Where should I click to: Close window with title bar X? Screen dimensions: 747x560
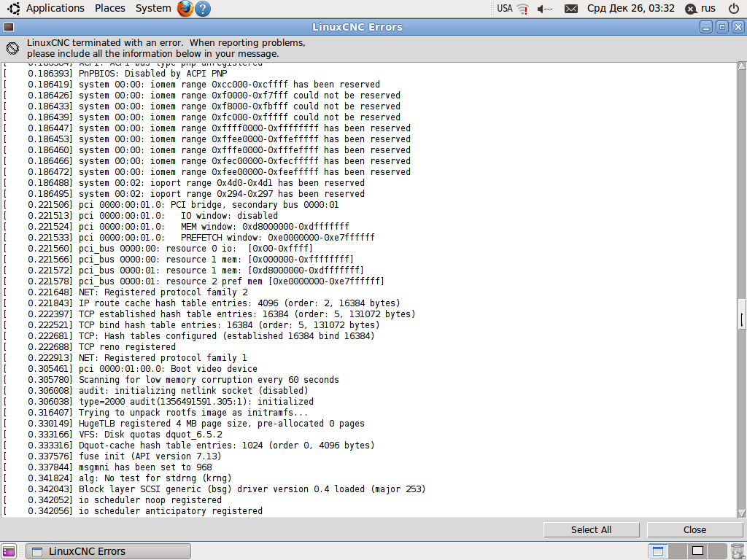point(738,27)
